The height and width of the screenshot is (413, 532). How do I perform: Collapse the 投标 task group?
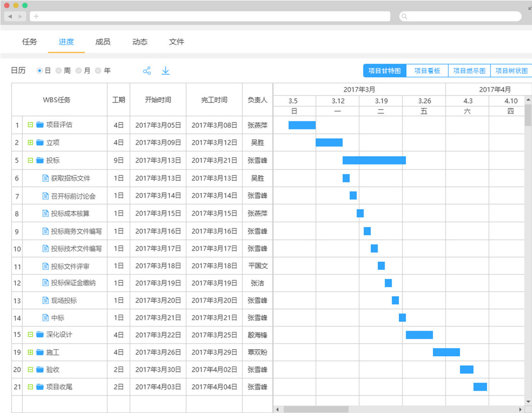(30, 160)
